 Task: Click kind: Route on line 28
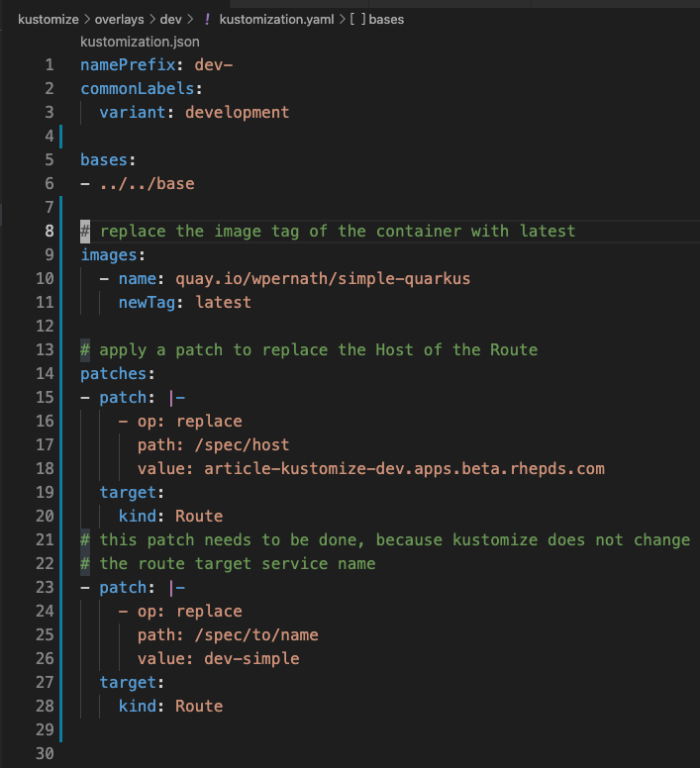[170, 707]
